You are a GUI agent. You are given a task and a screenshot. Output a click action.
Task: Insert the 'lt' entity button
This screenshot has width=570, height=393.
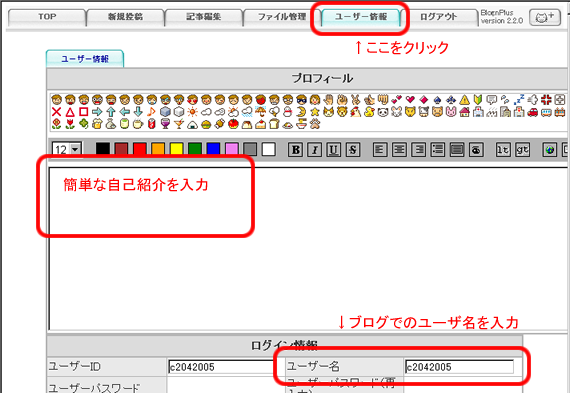click(x=503, y=149)
